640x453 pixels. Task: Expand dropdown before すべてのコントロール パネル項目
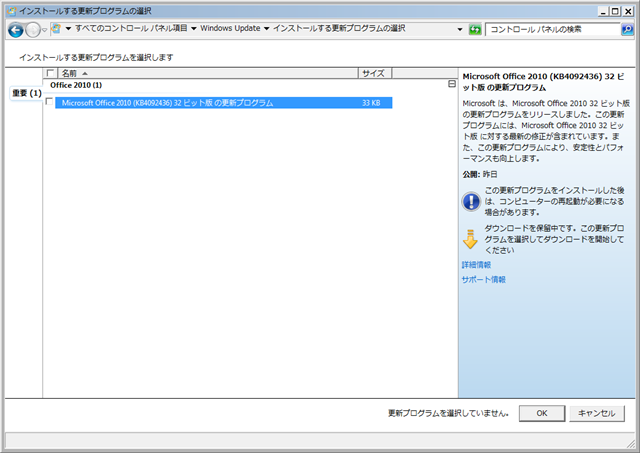tap(68, 29)
